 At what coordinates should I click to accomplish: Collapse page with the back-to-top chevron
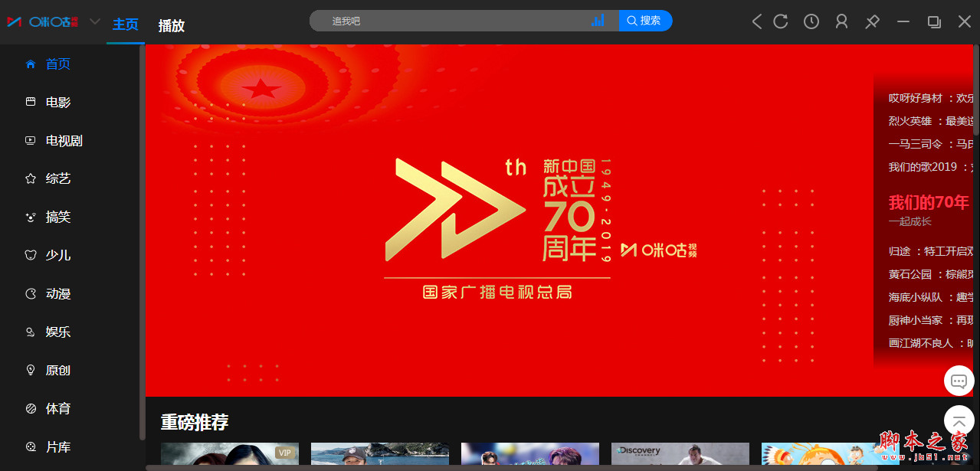point(959,420)
